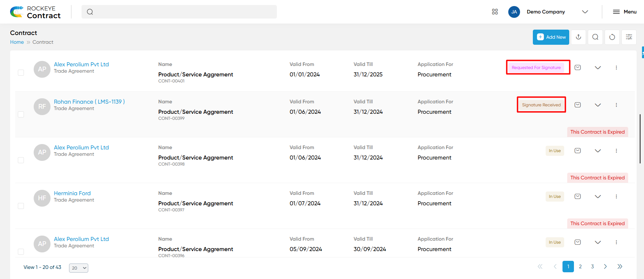
Task: Check the box for Herminia Ford contract
Action: [21, 206]
